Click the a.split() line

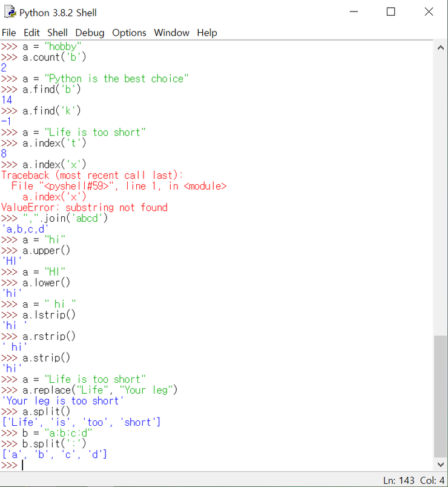click(x=36, y=411)
